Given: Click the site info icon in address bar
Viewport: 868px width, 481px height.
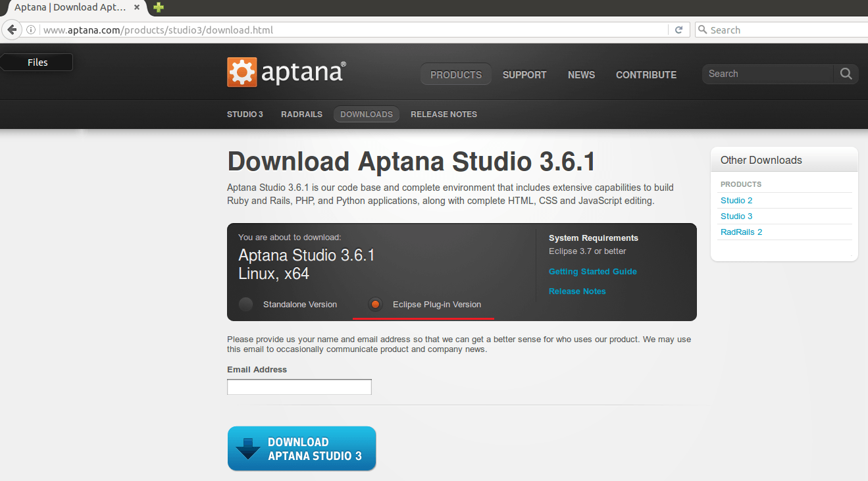Looking at the screenshot, I should point(31,30).
